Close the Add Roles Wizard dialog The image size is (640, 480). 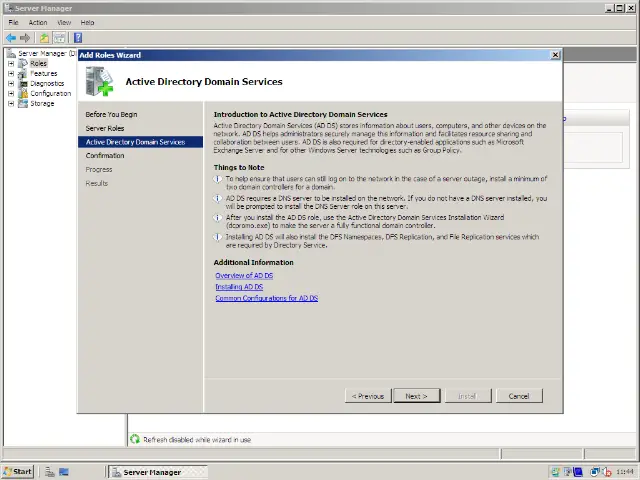point(555,55)
